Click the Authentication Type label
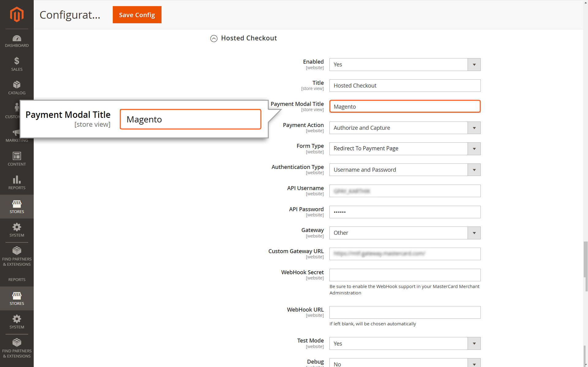Screen dimensions: 588x367 (x=298, y=167)
